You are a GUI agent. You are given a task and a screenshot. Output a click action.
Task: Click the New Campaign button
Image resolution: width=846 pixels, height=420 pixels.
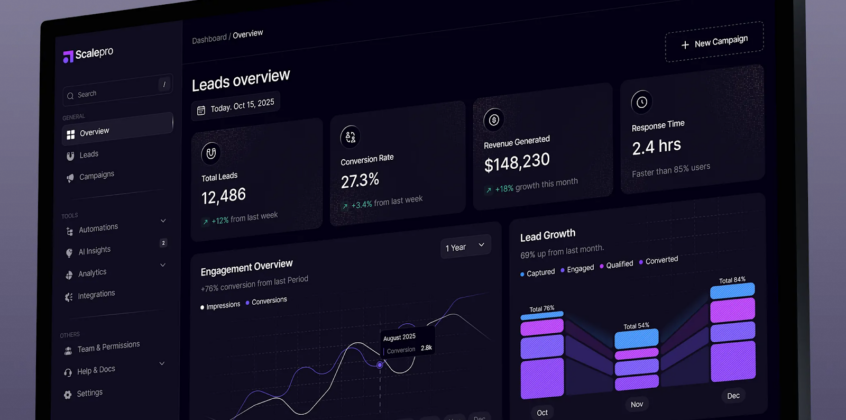(x=714, y=42)
